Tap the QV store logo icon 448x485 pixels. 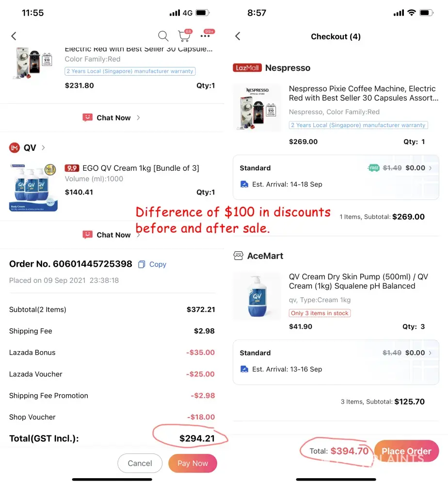click(x=14, y=148)
